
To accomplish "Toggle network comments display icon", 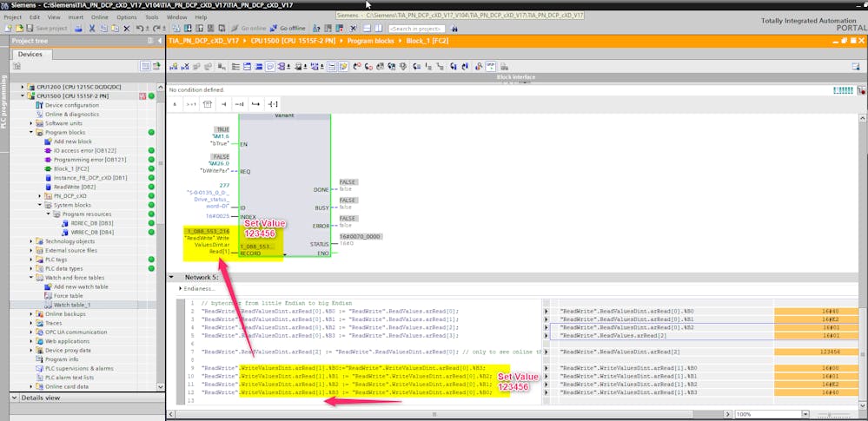I will (x=270, y=66).
